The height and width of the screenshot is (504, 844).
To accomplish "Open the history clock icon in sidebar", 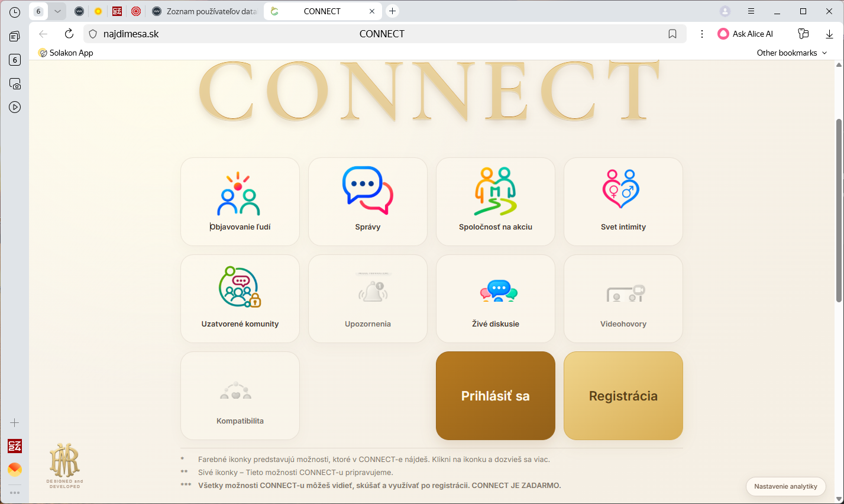I will coord(15,12).
